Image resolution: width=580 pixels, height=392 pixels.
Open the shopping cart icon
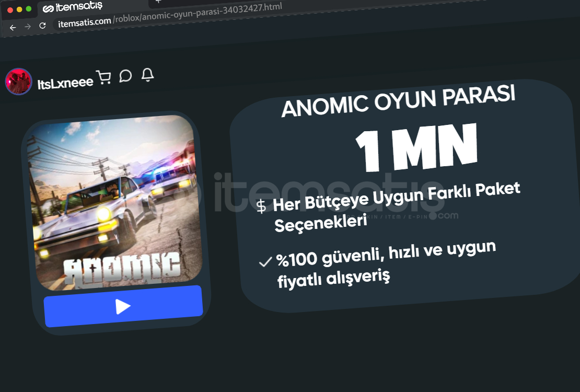103,78
